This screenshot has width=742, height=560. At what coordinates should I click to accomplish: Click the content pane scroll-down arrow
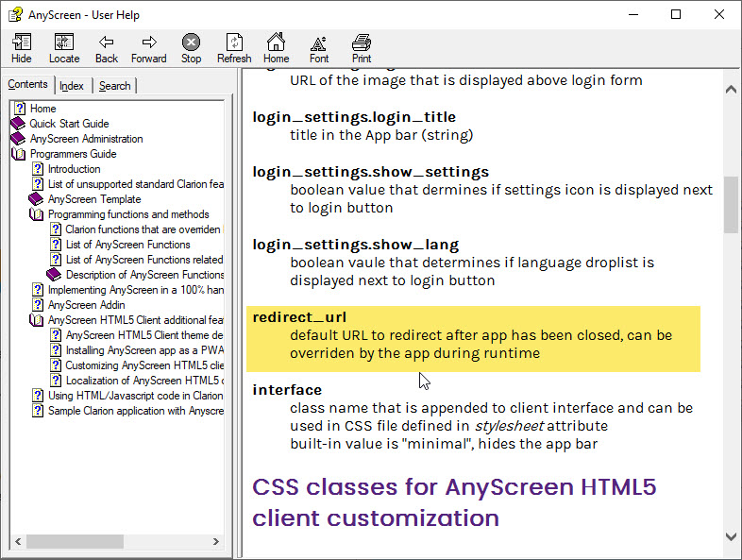tap(731, 536)
